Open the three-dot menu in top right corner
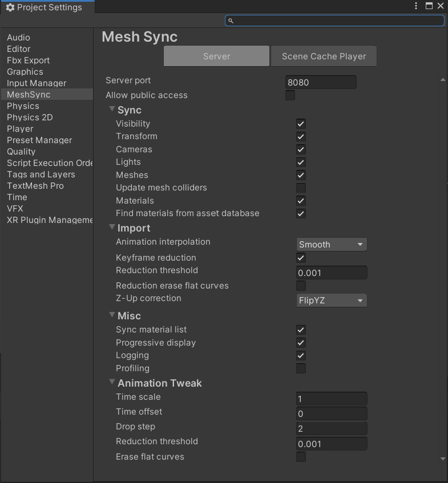 [x=416, y=6]
